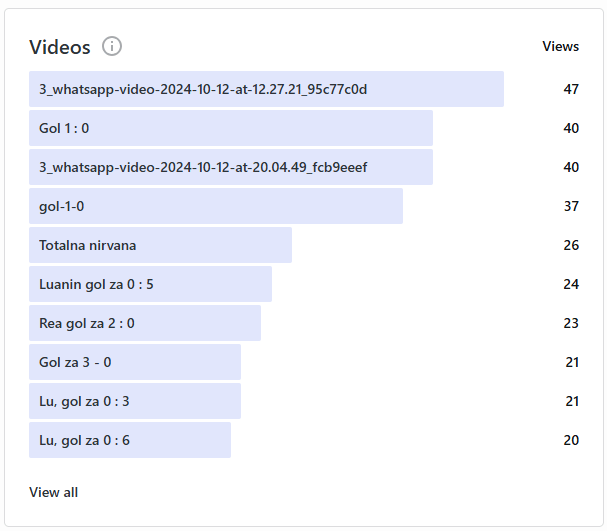Screen dimensions: 607x531
Task: Click the 24 views value
Action: (x=571, y=284)
